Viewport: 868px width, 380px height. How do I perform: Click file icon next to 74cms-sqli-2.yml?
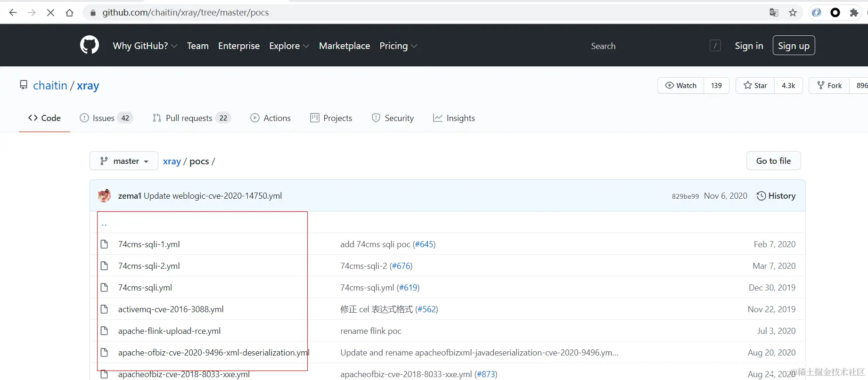point(105,266)
